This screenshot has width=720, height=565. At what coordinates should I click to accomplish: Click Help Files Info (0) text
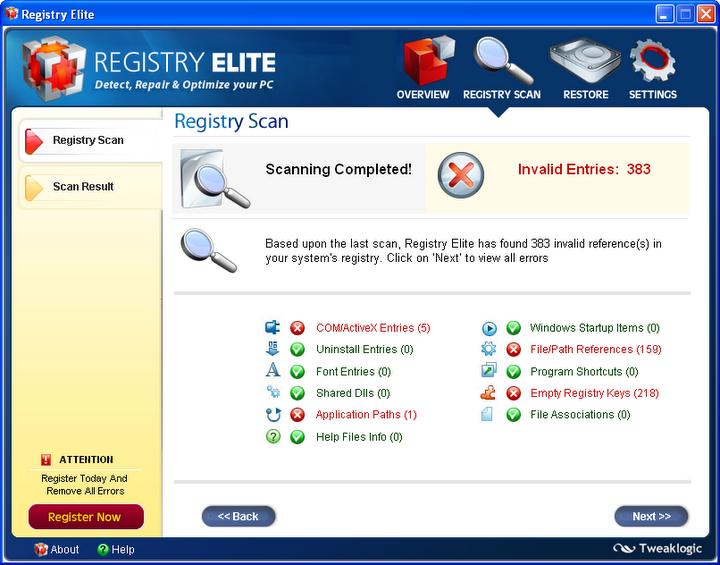(x=359, y=437)
